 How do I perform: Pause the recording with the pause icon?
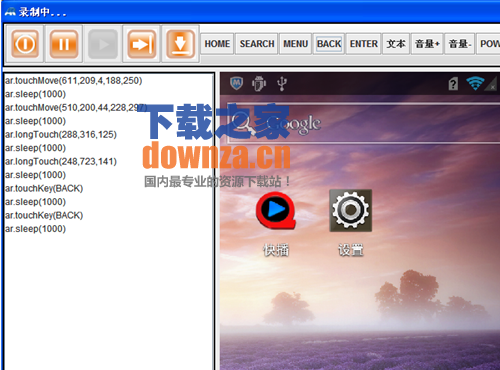tap(64, 44)
